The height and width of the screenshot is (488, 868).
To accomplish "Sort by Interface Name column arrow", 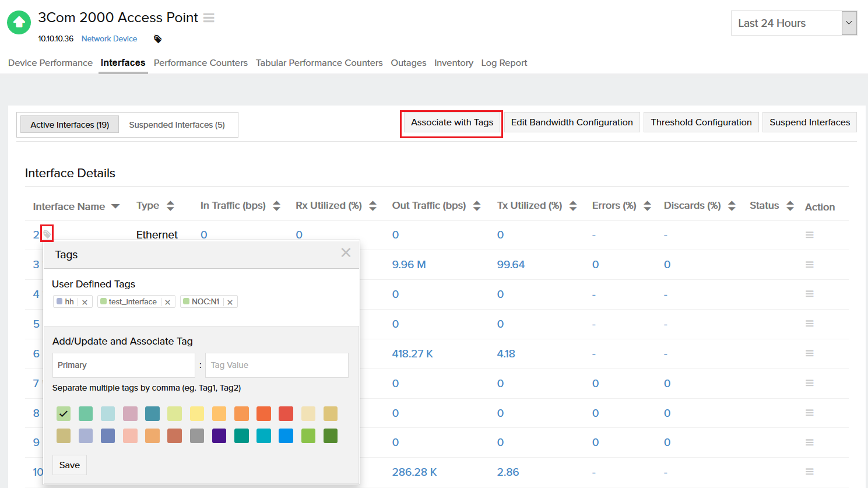I will click(115, 206).
